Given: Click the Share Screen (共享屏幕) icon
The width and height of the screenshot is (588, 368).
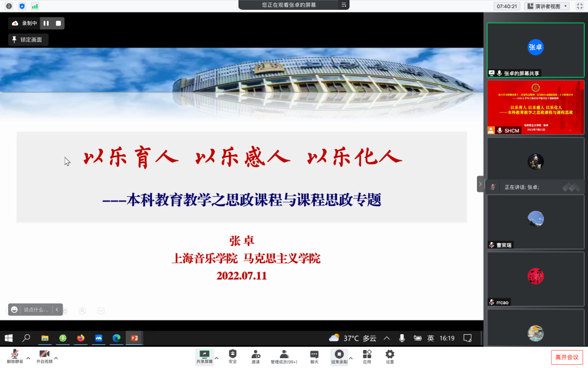Looking at the screenshot, I should point(205,357).
